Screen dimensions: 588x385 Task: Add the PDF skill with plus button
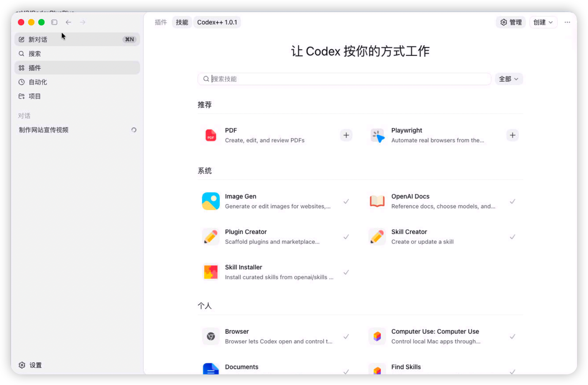[x=346, y=135]
